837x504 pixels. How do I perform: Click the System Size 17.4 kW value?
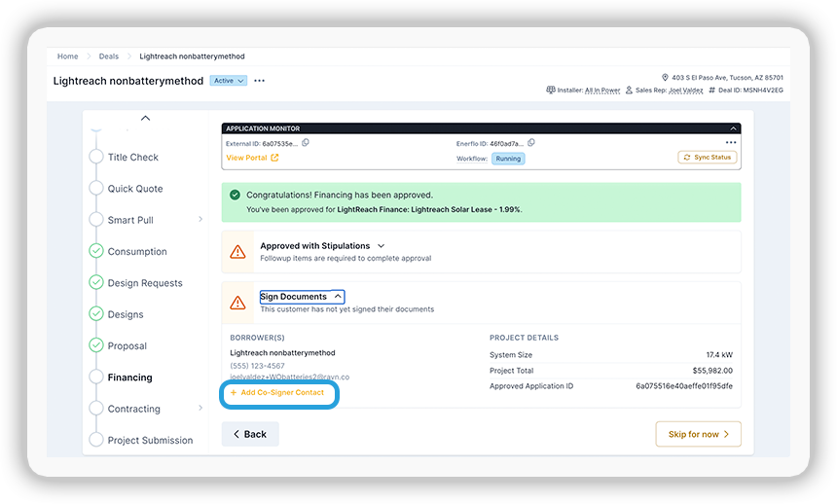[x=719, y=355]
